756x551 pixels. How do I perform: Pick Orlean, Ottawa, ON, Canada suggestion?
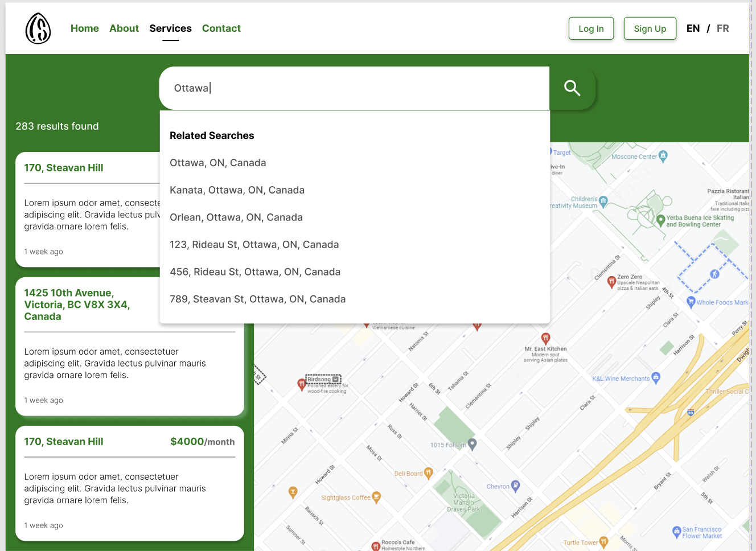236,217
